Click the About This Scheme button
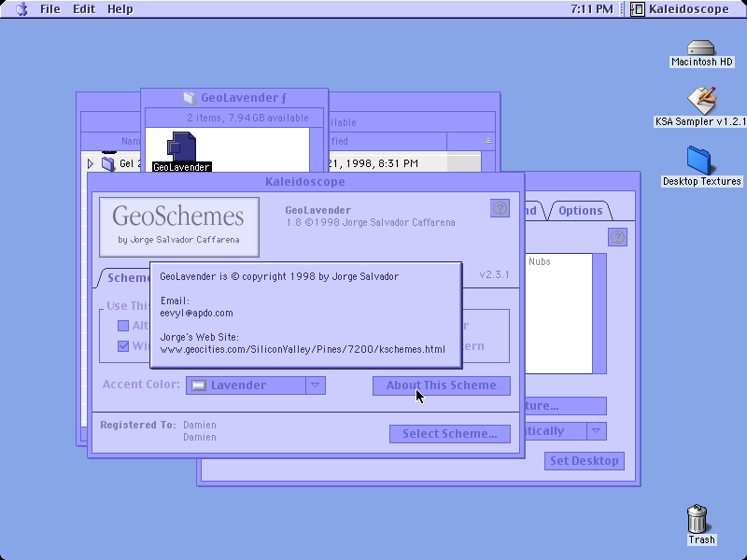 coord(441,385)
